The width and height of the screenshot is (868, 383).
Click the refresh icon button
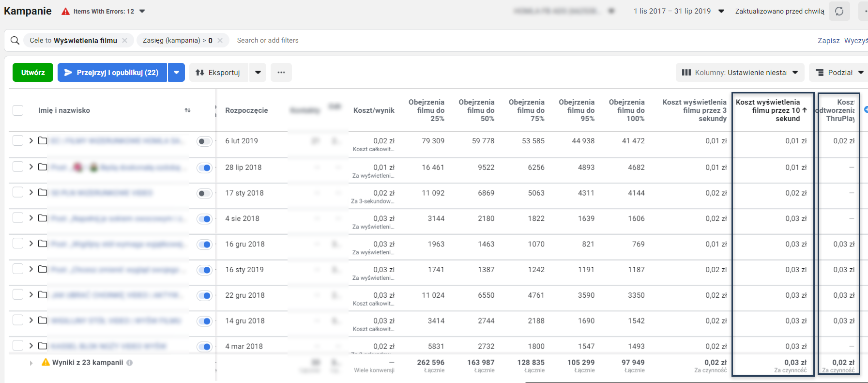coord(839,11)
